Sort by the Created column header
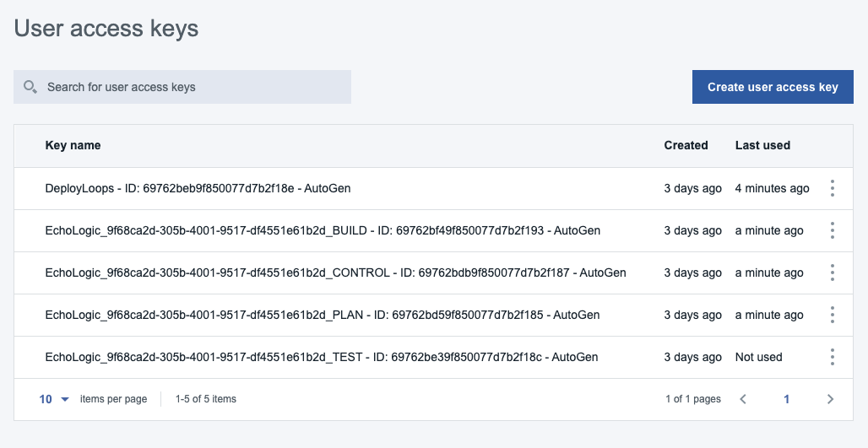 (686, 145)
